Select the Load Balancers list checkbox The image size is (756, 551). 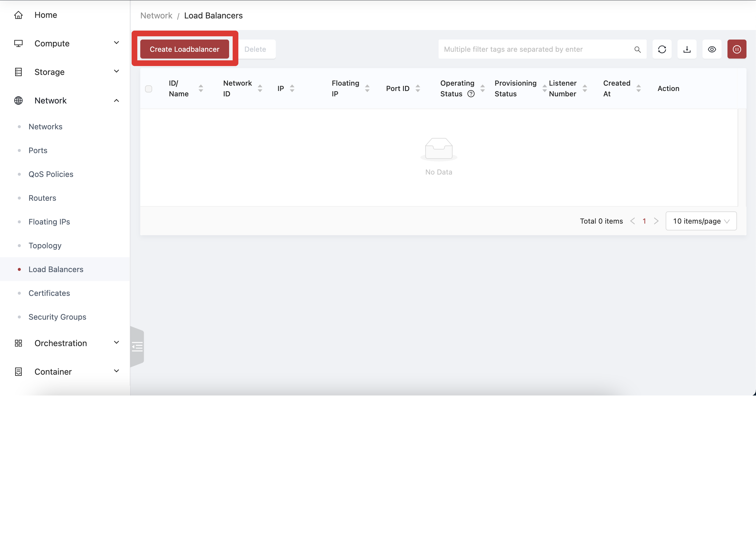(149, 89)
